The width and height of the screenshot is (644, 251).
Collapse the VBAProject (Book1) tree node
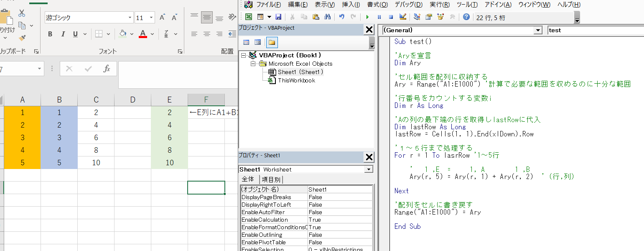pyautogui.click(x=244, y=55)
